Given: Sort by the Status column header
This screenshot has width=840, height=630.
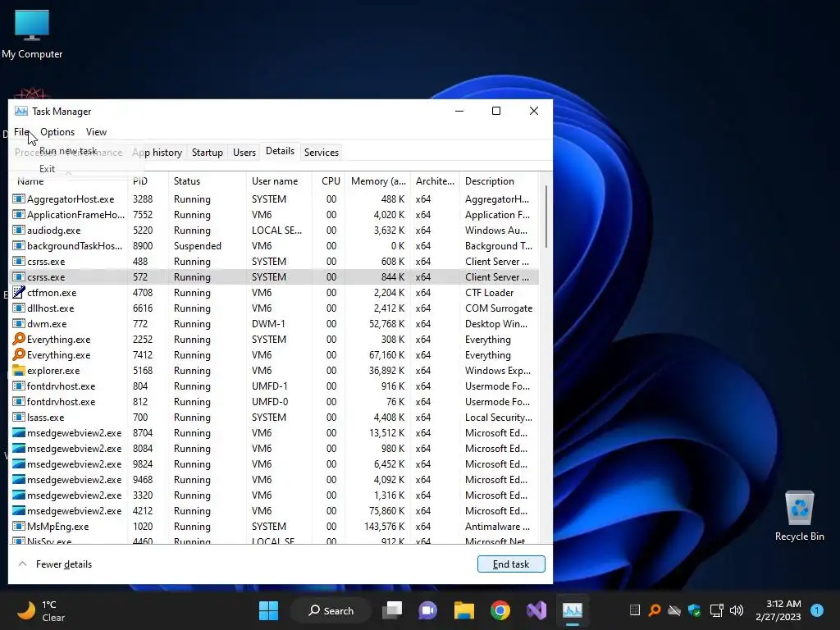Looking at the screenshot, I should tap(208, 181).
